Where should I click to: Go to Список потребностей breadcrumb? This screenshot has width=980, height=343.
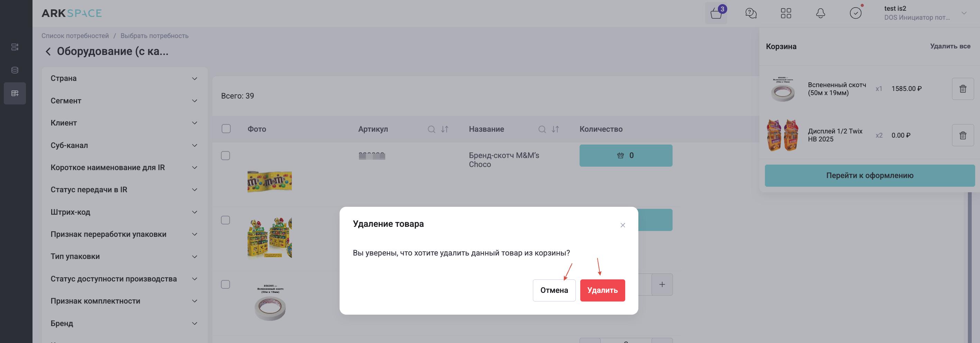tap(75, 36)
